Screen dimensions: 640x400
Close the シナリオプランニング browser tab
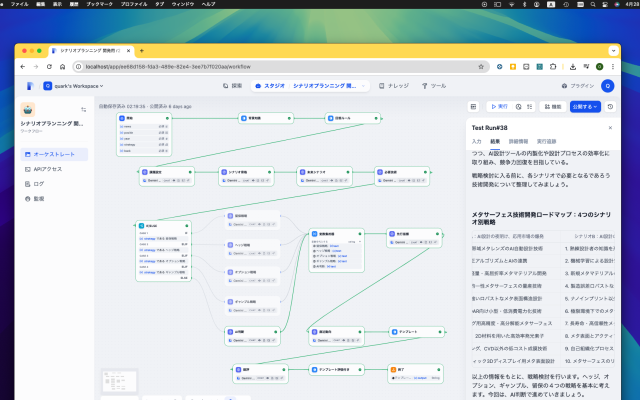pos(128,51)
